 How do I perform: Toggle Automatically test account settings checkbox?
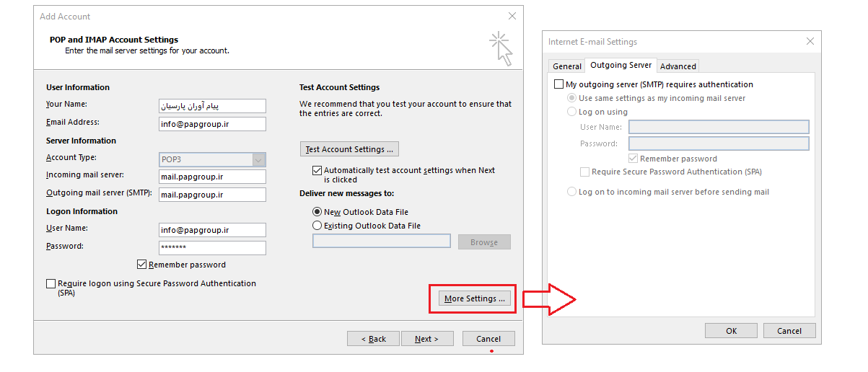317,171
